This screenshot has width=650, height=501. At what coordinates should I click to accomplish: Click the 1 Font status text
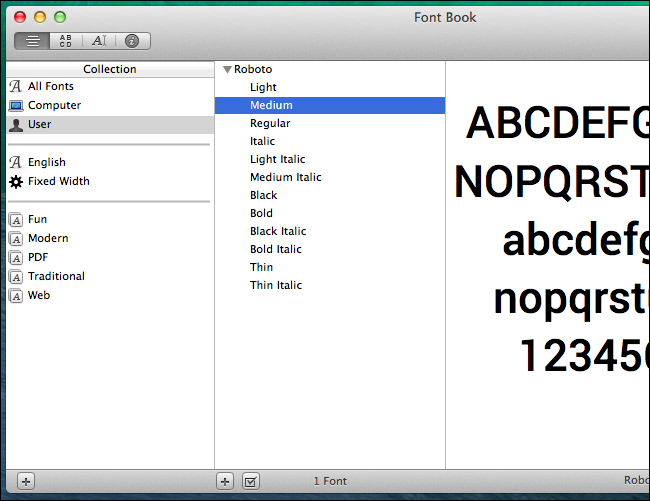pyautogui.click(x=330, y=481)
